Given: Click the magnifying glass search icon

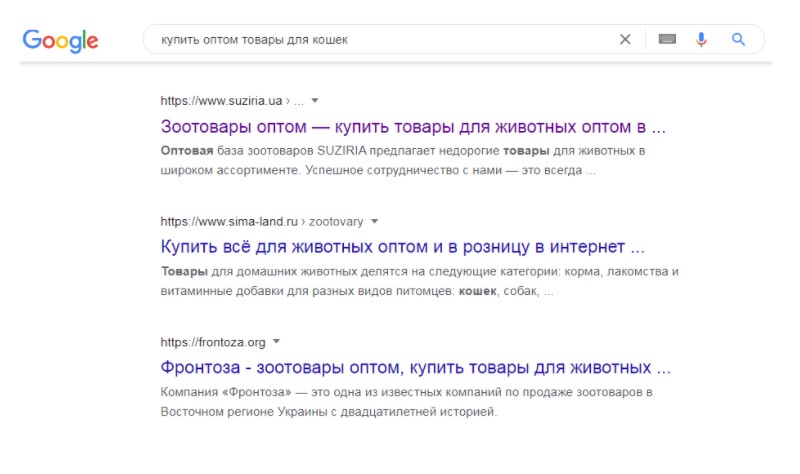Looking at the screenshot, I should pyautogui.click(x=739, y=40).
